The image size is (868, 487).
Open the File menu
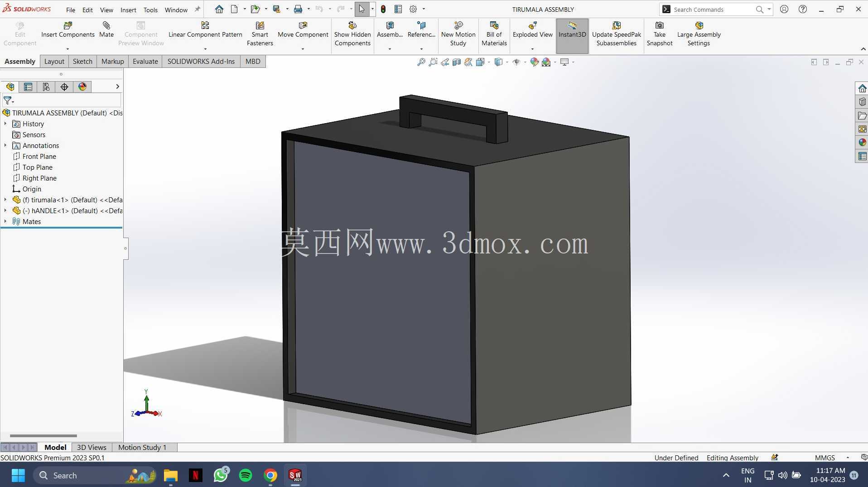point(71,10)
